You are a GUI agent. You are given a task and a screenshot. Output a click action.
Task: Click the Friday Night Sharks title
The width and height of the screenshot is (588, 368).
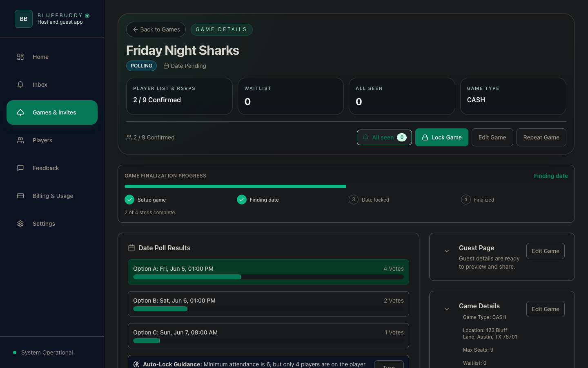pos(183,50)
